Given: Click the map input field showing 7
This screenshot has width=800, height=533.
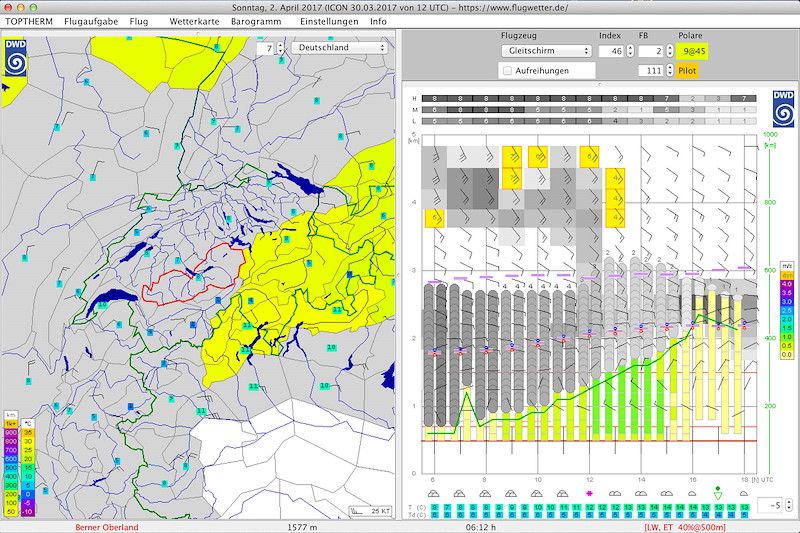Looking at the screenshot, I should click(x=266, y=48).
